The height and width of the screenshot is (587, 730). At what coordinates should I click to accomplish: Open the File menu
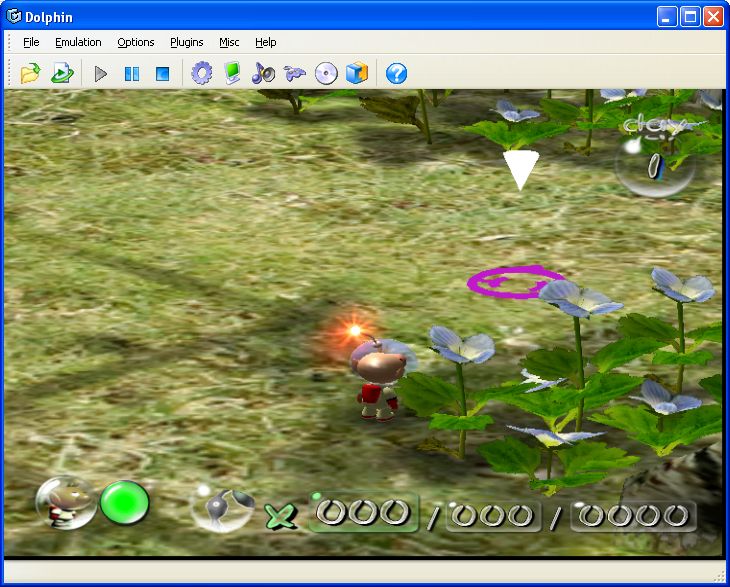(31, 42)
